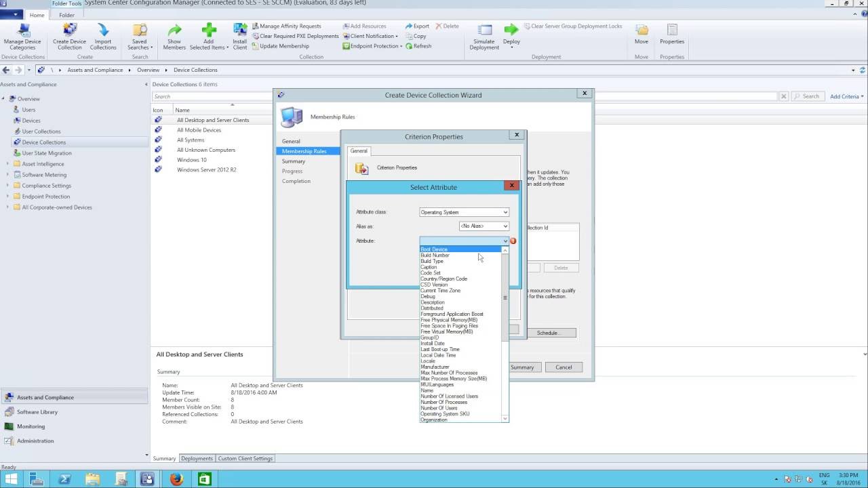
Task: Switch to Summary bottom tab
Action: point(164,458)
